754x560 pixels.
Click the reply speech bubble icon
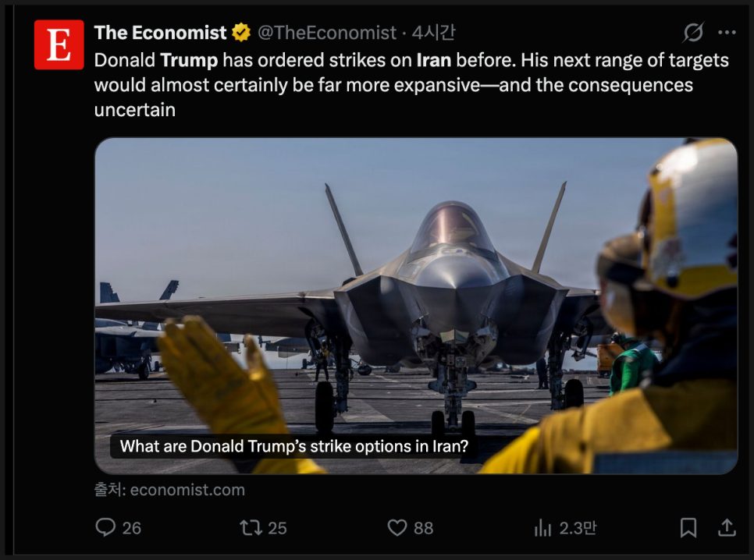[x=105, y=528]
